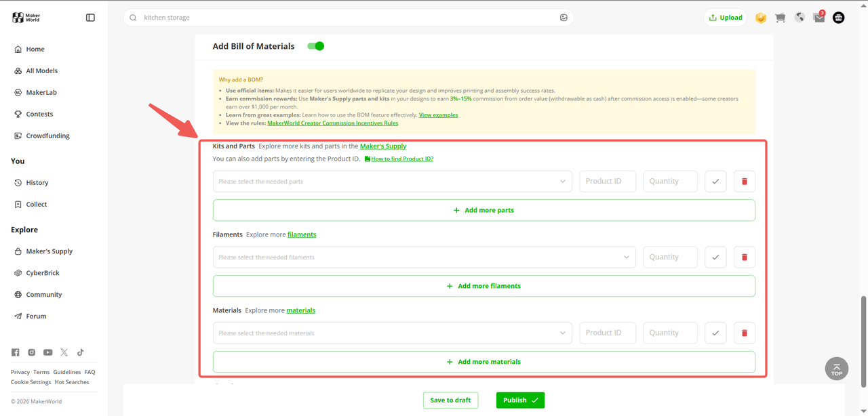Confirm the Kits and Parts row checkmark
This screenshot has width=868, height=416.
click(715, 182)
